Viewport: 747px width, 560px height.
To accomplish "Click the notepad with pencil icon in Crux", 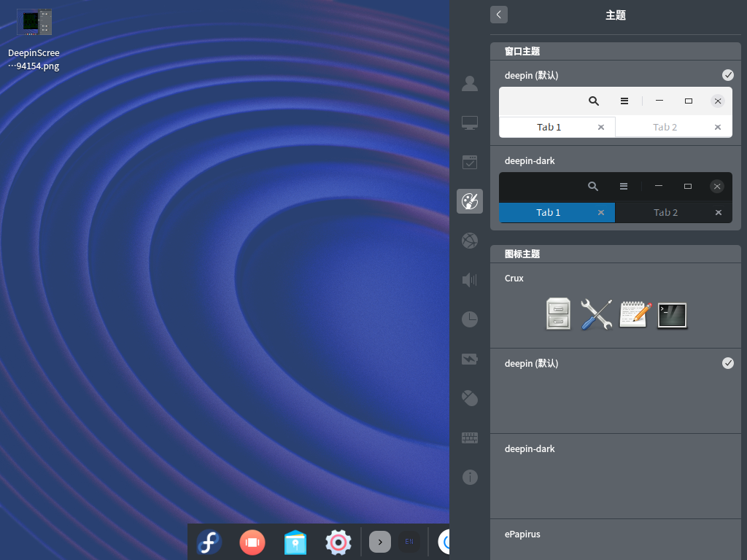I will click(x=635, y=314).
